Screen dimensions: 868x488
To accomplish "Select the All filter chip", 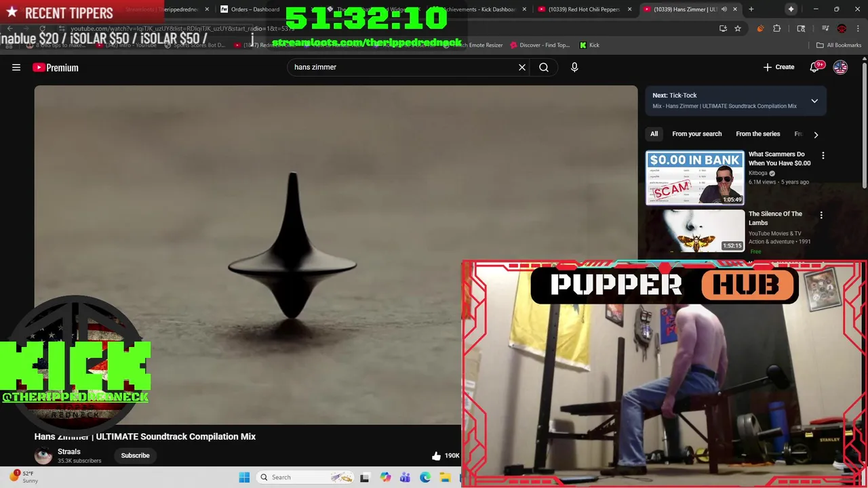I will (x=654, y=134).
